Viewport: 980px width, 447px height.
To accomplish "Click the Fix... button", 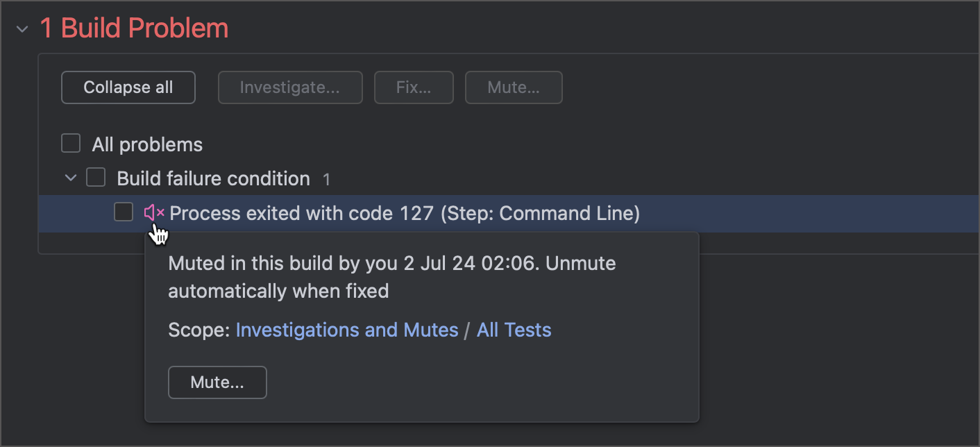I will pos(414,87).
